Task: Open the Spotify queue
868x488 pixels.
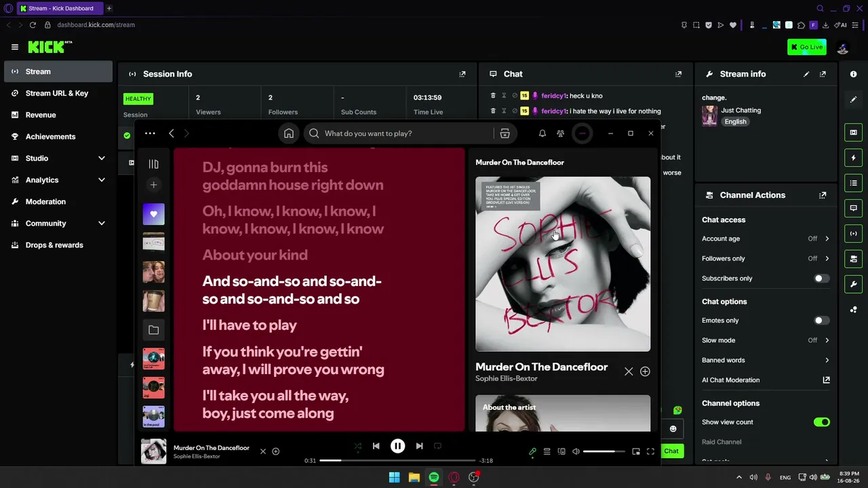Action: 547,451
